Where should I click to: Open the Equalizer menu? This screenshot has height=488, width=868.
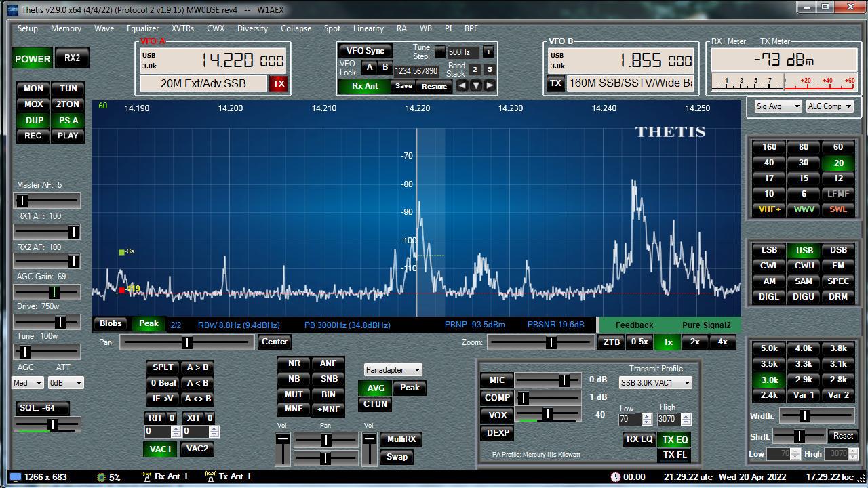point(142,28)
